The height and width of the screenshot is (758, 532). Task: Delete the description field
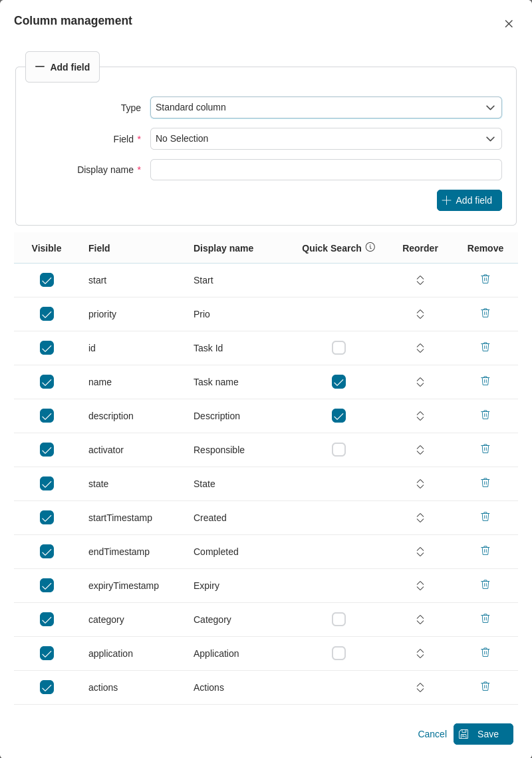click(485, 415)
